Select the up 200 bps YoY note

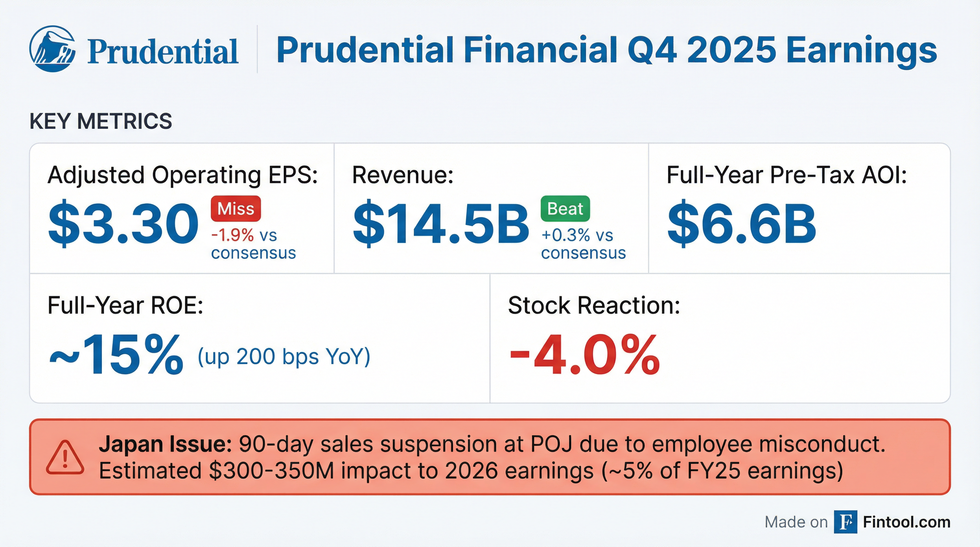tap(284, 356)
